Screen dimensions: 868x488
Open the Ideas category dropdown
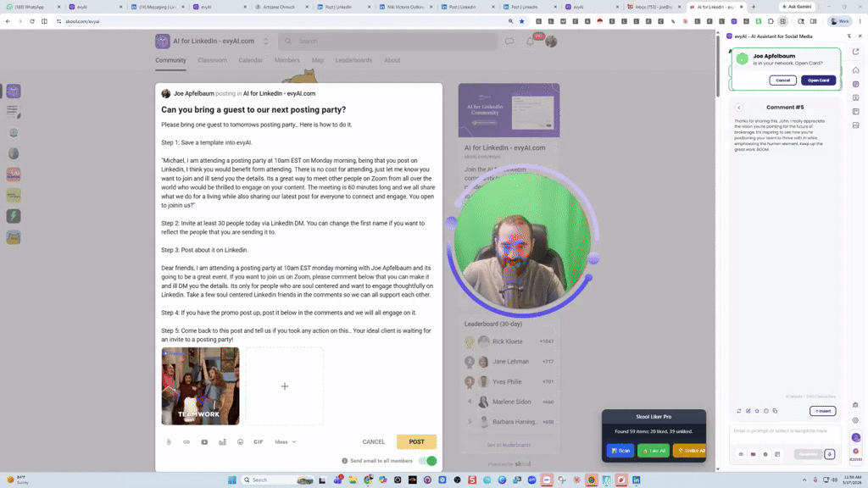tap(285, 442)
